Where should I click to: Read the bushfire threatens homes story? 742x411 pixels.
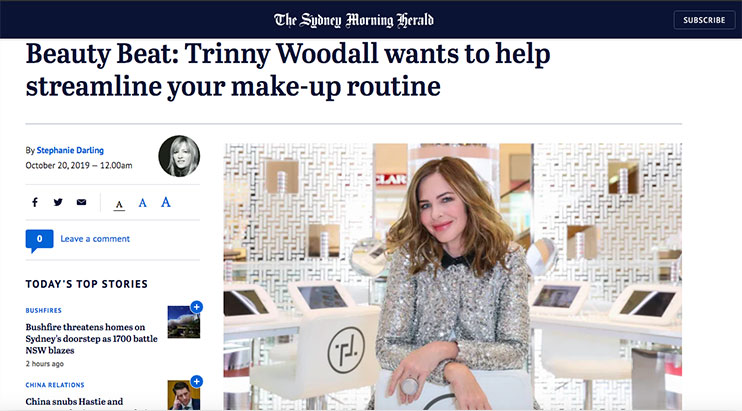point(91,339)
